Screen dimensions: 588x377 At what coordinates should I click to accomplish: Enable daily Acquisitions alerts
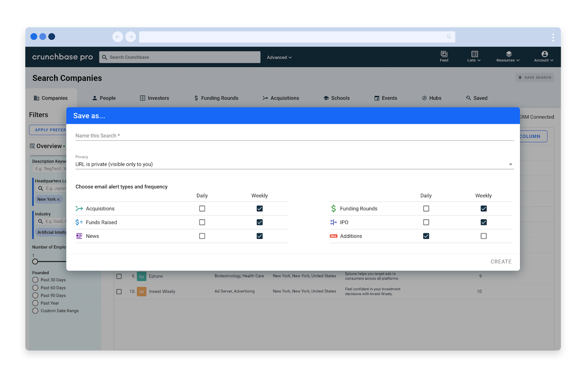point(202,208)
